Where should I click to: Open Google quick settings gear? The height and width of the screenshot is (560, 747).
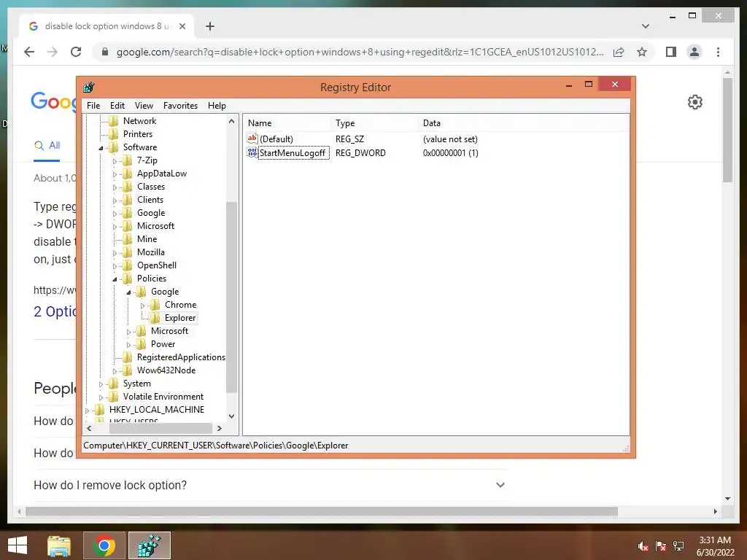click(695, 102)
